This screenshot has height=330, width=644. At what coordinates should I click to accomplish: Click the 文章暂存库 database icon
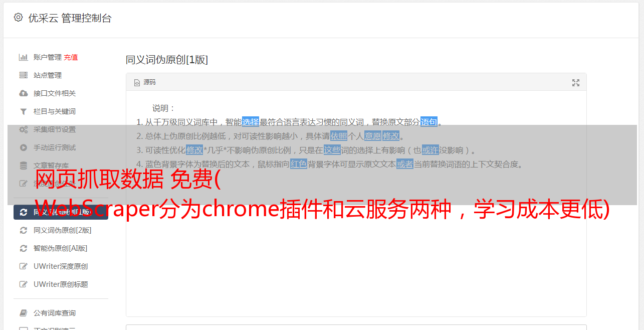click(23, 166)
